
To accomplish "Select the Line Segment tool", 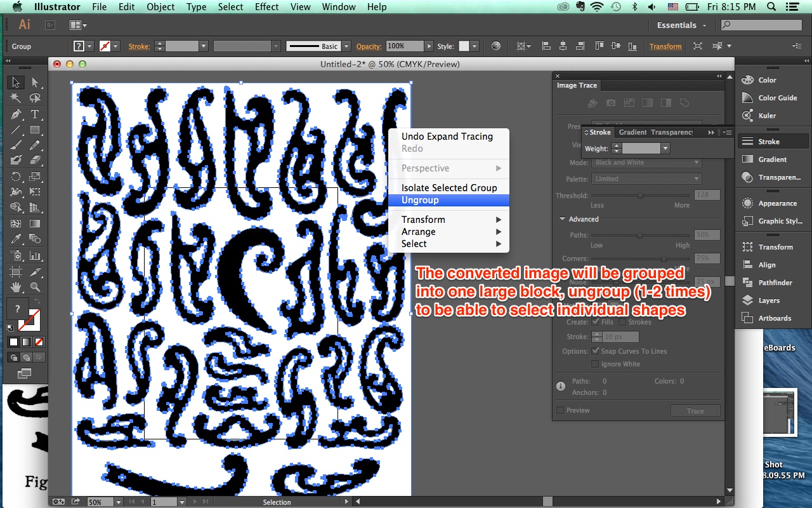I will click(x=16, y=130).
